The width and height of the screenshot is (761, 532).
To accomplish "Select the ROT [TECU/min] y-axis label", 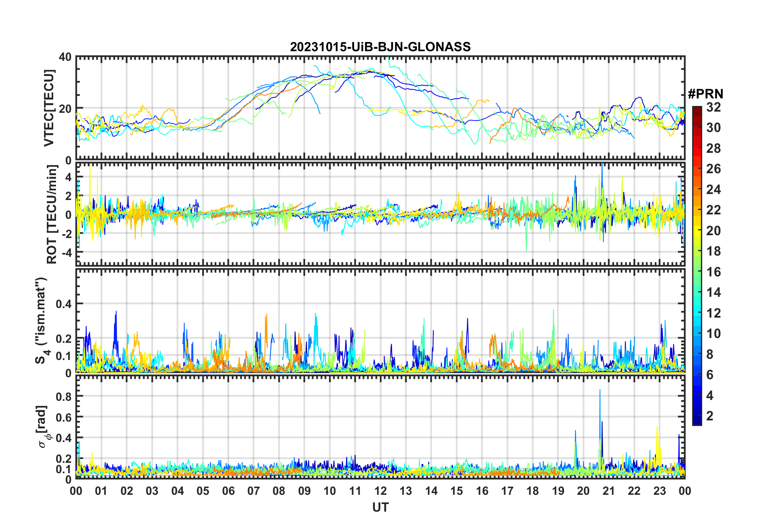I will [52, 214].
